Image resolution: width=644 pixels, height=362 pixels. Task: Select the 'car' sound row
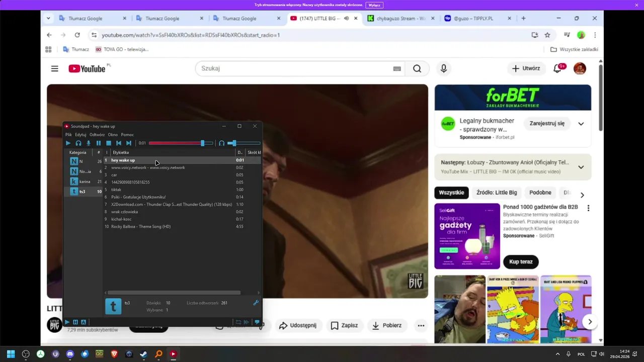click(x=182, y=175)
